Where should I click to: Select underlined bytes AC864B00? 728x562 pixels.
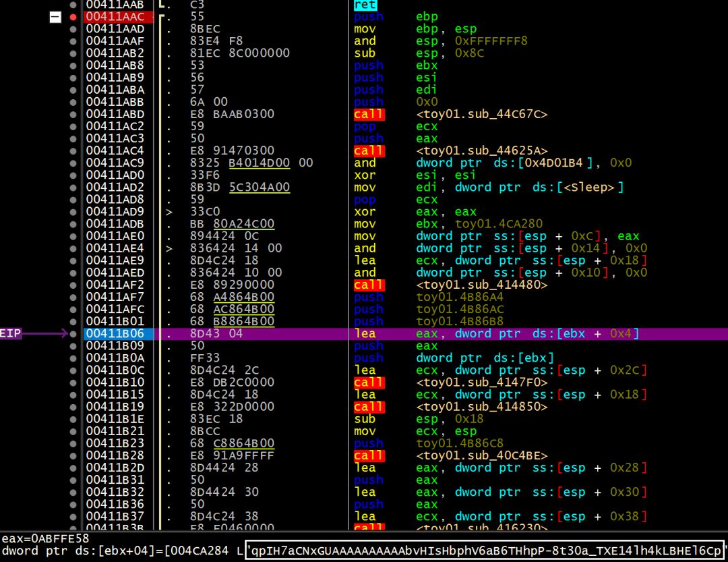(244, 309)
